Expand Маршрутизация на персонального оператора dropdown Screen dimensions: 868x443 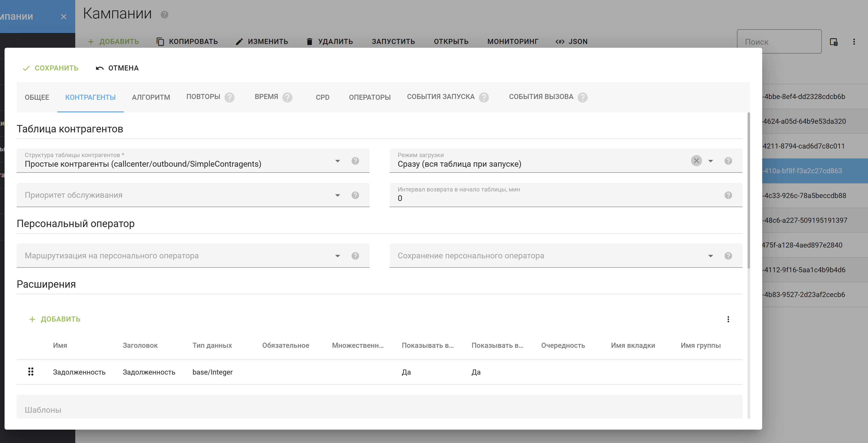337,256
